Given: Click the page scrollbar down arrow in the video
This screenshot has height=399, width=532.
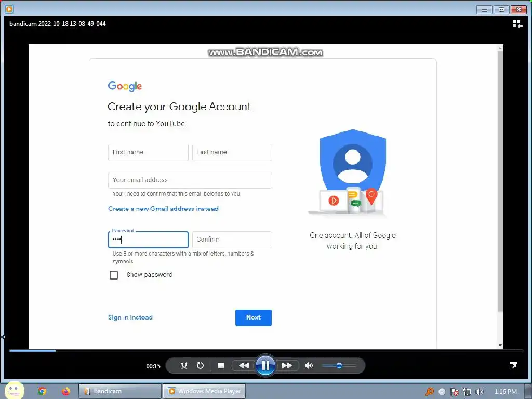Looking at the screenshot, I should point(500,345).
